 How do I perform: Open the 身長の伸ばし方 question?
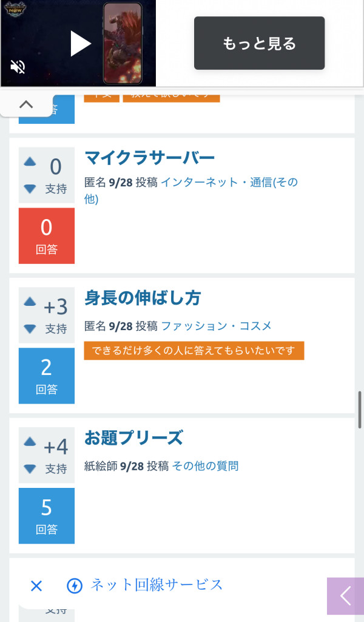pyautogui.click(x=143, y=299)
